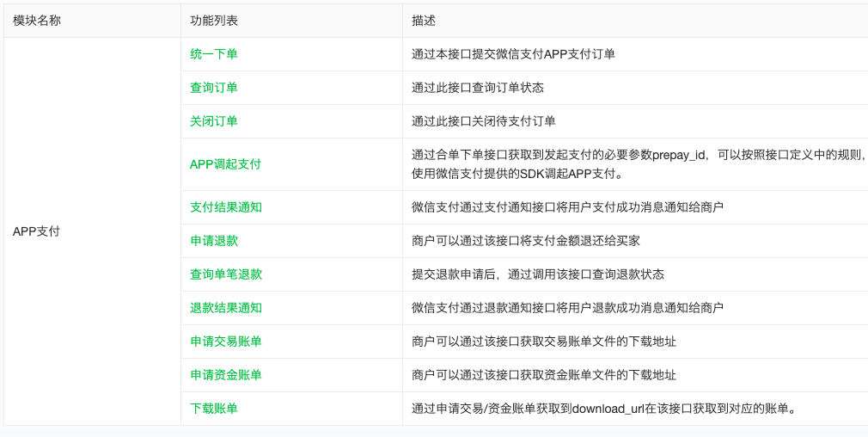The height and width of the screenshot is (437, 868).
Task: Follow the 支付结果通知 link
Action: tap(226, 207)
